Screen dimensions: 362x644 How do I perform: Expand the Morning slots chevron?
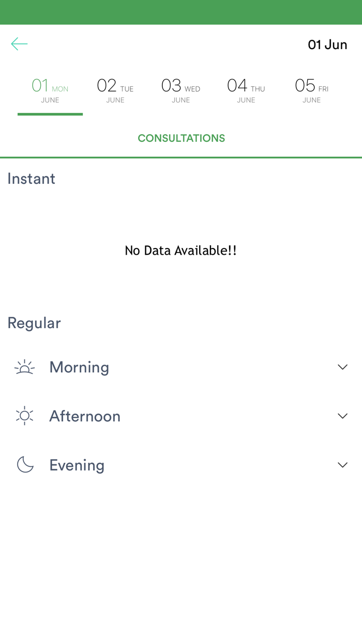[x=342, y=367]
